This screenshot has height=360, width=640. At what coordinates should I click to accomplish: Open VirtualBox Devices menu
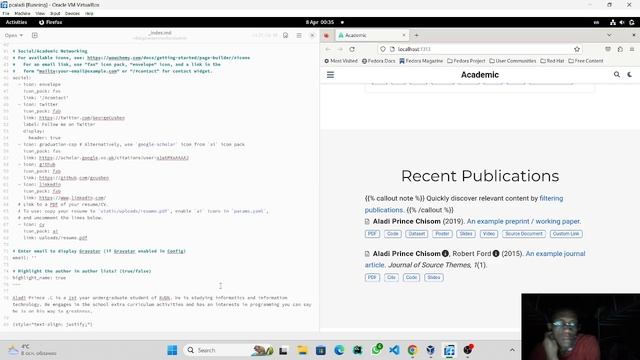click(72, 13)
